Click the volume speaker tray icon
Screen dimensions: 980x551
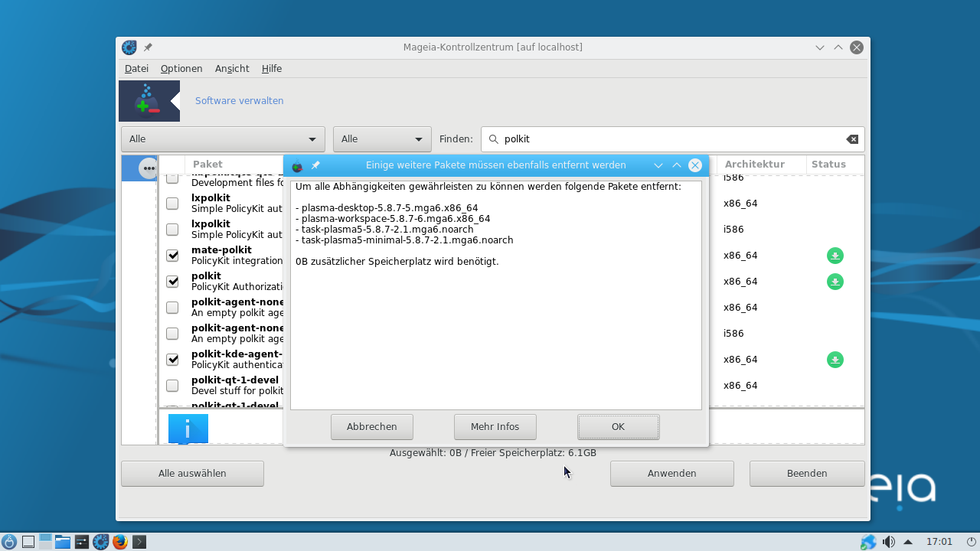coord(889,542)
